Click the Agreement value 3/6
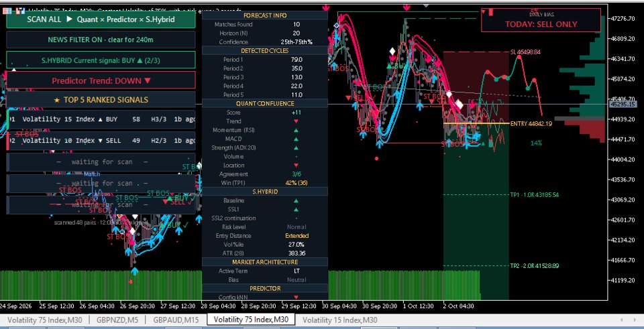The image size is (644, 329). point(296,174)
